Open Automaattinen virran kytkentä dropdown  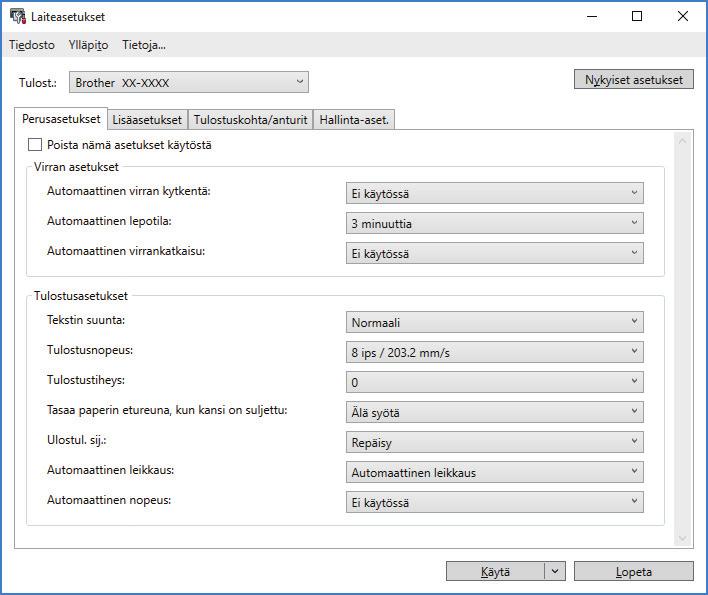494,193
